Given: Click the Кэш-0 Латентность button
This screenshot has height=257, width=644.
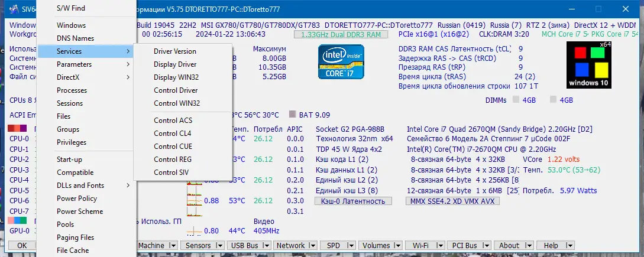Looking at the screenshot, I should tap(353, 201).
